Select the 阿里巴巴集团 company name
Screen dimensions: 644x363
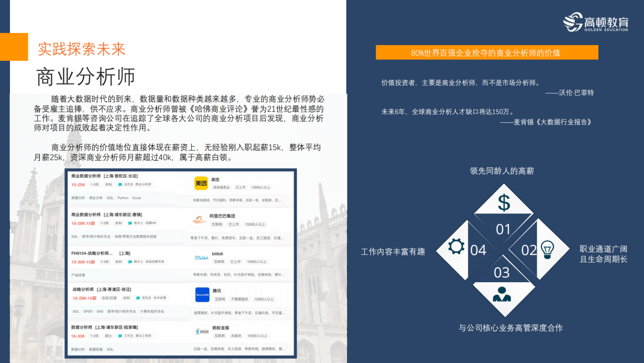[x=222, y=216]
